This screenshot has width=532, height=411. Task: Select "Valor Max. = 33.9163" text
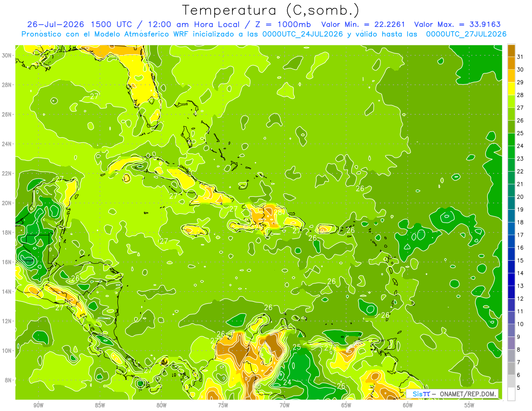pyautogui.click(x=458, y=24)
